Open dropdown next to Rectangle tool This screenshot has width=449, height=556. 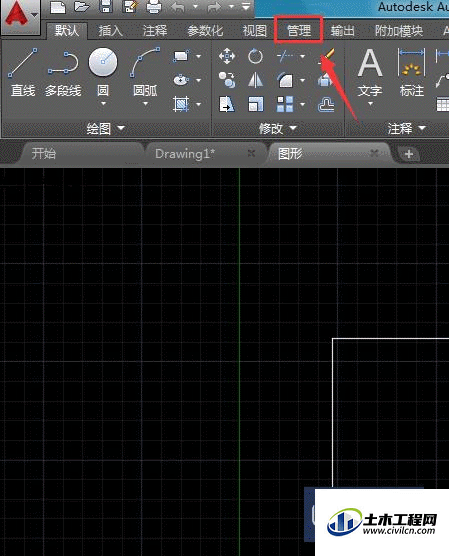coord(199,56)
